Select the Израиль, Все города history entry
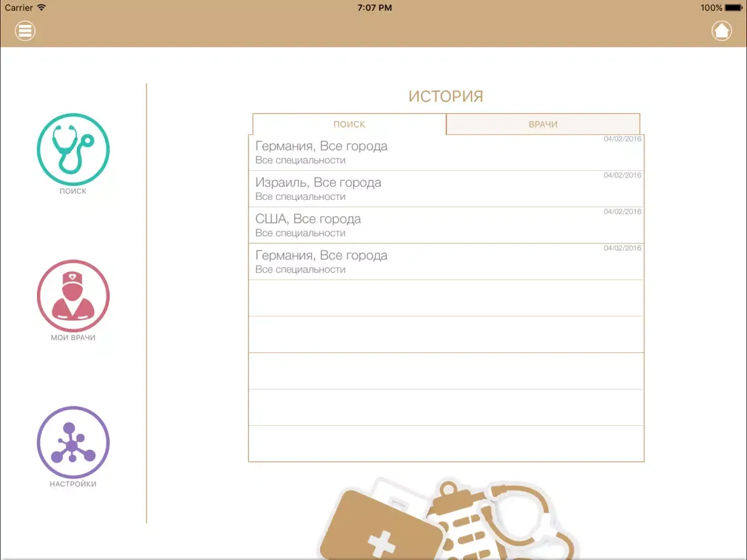 (446, 189)
